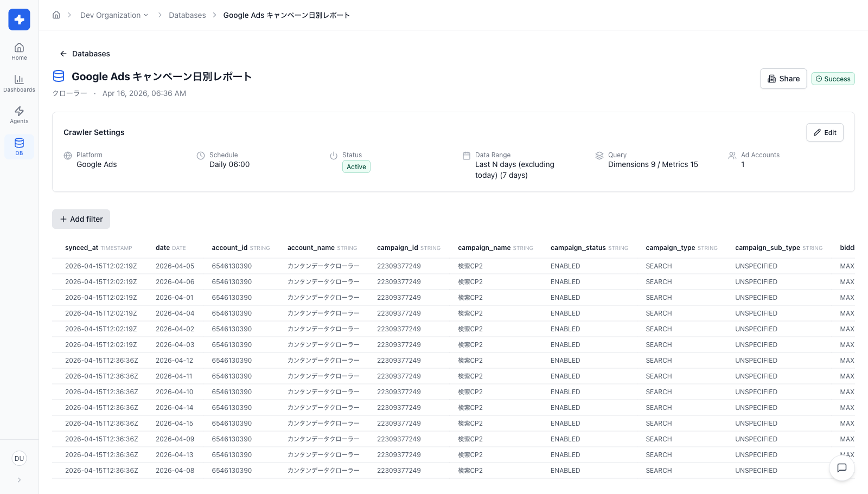Click the Data Range calendar icon
The image size is (868, 494).
click(x=467, y=156)
